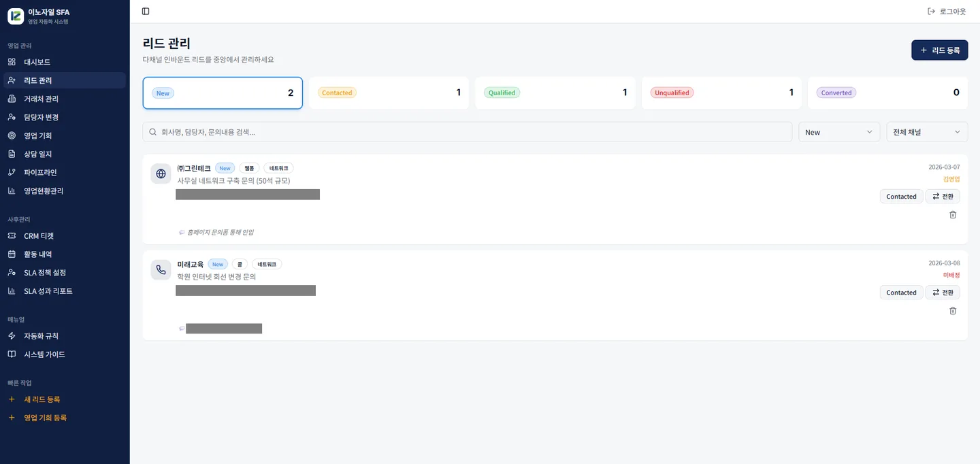Filter leads by the Contacted status card
This screenshot has height=464, width=980.
tap(389, 93)
